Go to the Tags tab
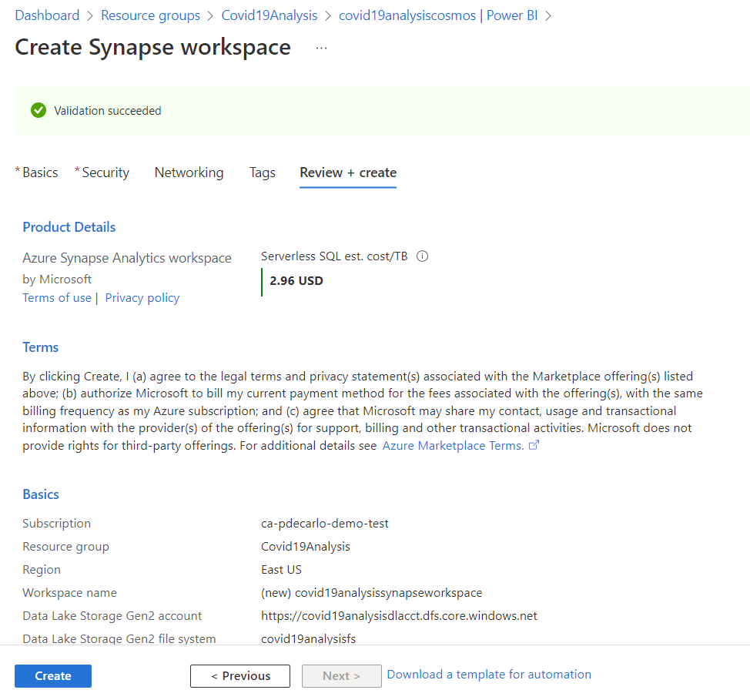The image size is (750, 700). [x=262, y=172]
